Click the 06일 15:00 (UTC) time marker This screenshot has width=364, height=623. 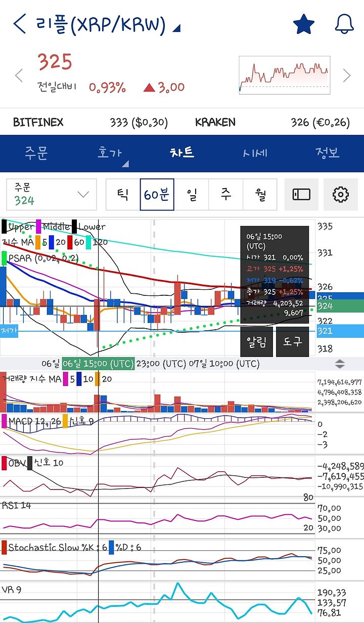pos(98,364)
